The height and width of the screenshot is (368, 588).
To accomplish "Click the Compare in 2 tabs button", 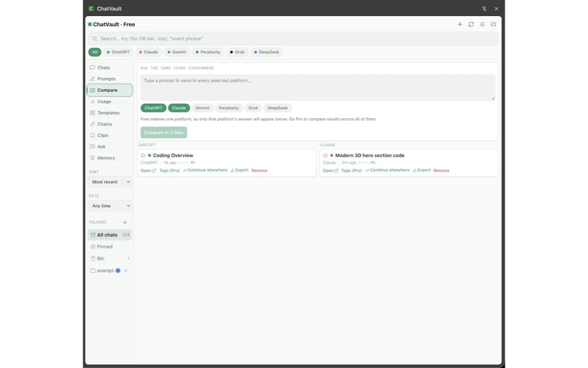I will click(x=164, y=132).
